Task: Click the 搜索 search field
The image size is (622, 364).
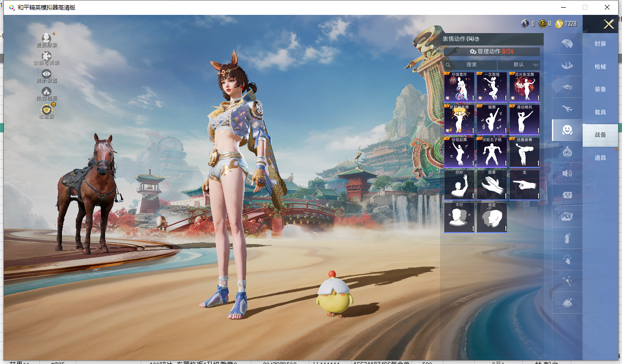Action: [471, 65]
